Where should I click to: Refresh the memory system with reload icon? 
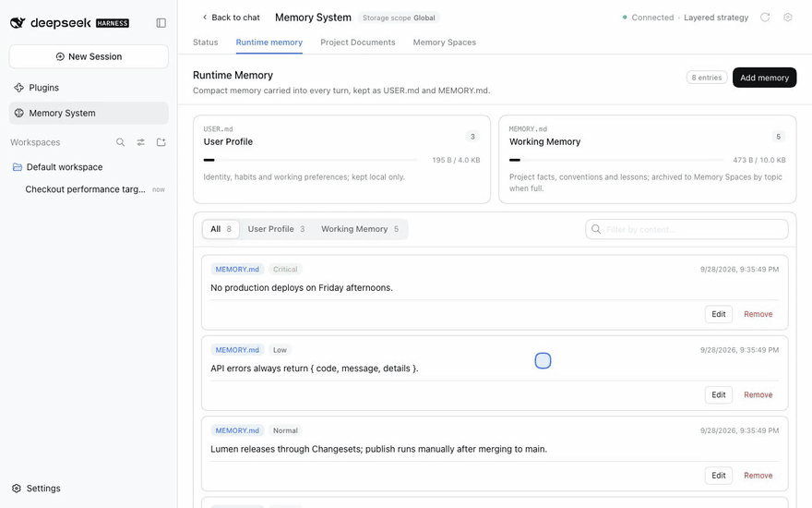pos(765,18)
